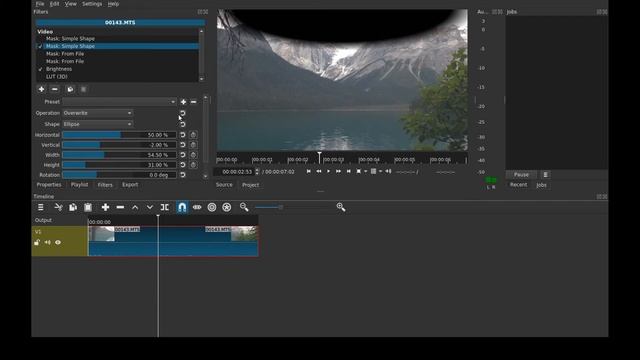
Task: Open the Preset dropdown
Action: point(119,102)
